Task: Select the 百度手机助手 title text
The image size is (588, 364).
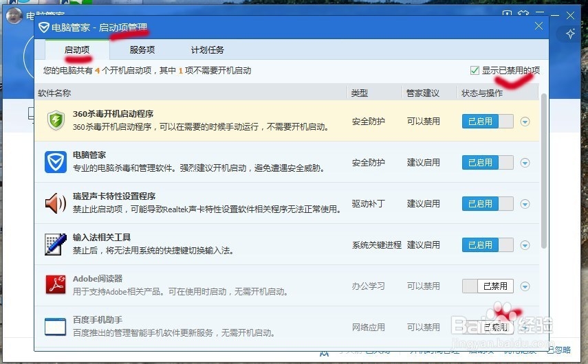Action: click(x=98, y=320)
